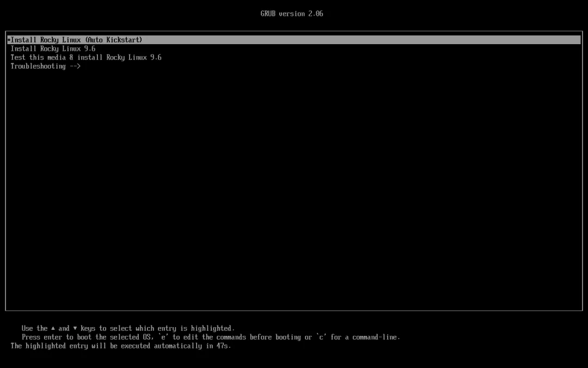Click the 'Press enter to boot' instruction line
Screen dimensions: 588x368
[211, 337]
